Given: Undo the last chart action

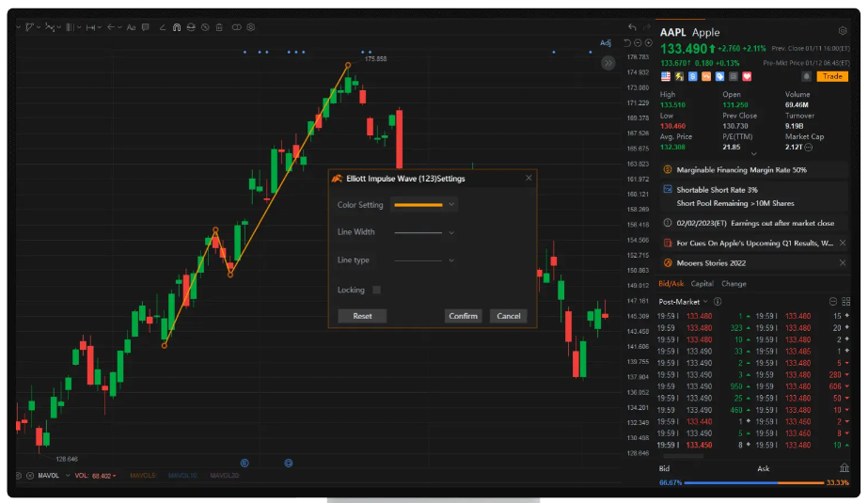Looking at the screenshot, I should (632, 27).
